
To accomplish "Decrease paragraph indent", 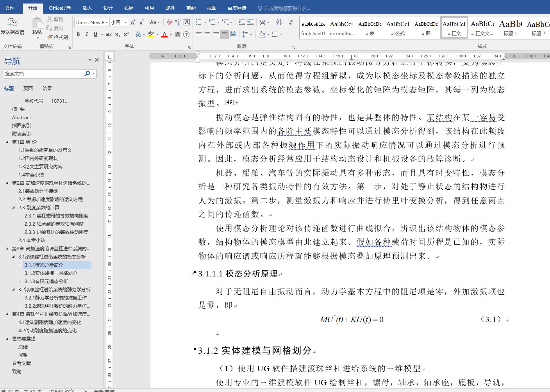I will click(242, 22).
